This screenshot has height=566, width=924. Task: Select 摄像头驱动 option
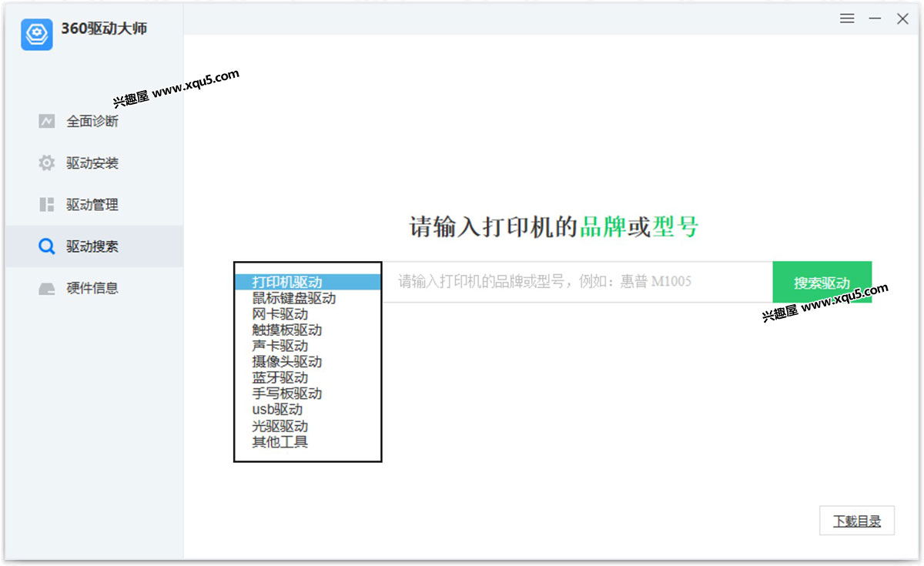point(307,362)
